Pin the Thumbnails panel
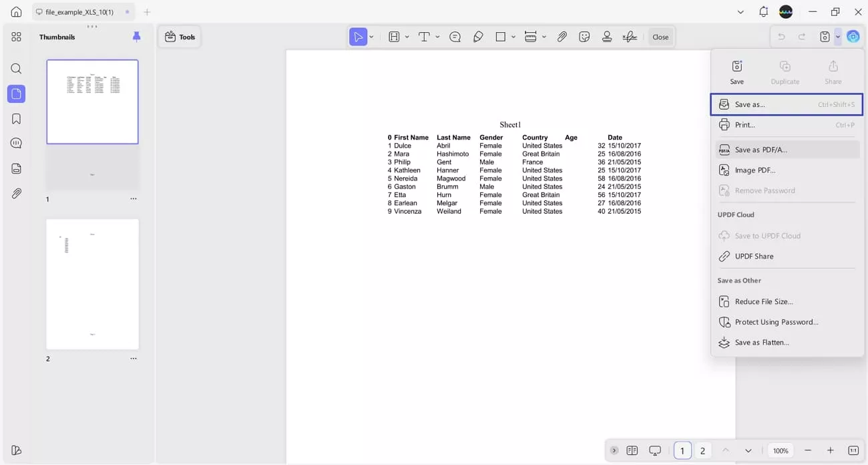The height and width of the screenshot is (465, 868). click(137, 37)
